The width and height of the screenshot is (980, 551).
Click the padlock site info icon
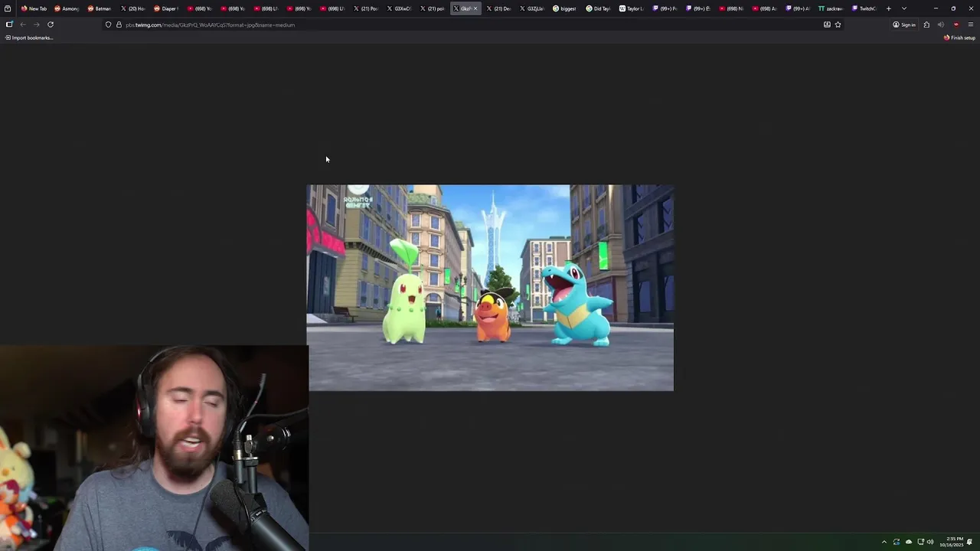[x=119, y=24]
